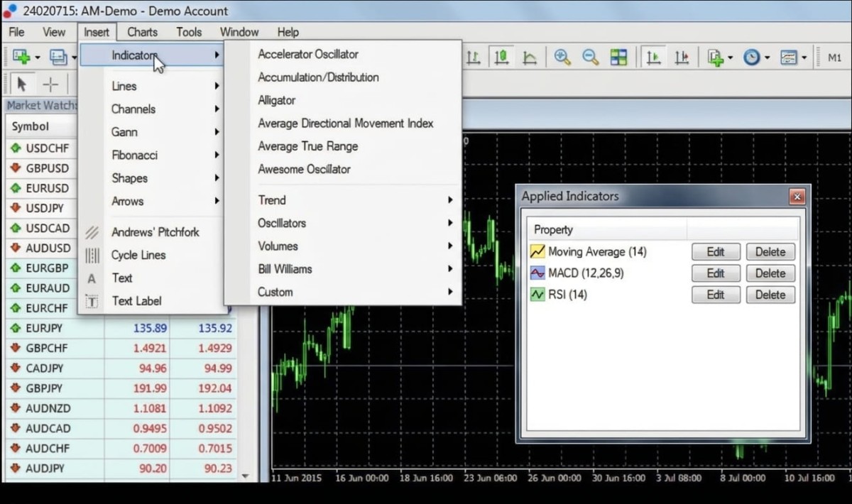
Task: Open the View menu
Action: (x=54, y=32)
